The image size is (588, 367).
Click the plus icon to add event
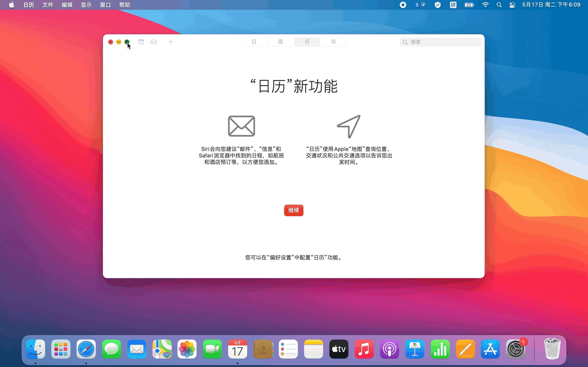[171, 42]
